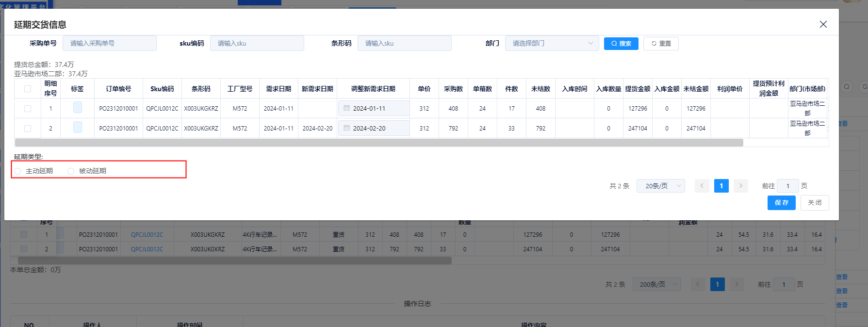Close the 延期交货信息 dialog with the X
Image resolution: width=868 pixels, height=327 pixels.
point(823,24)
